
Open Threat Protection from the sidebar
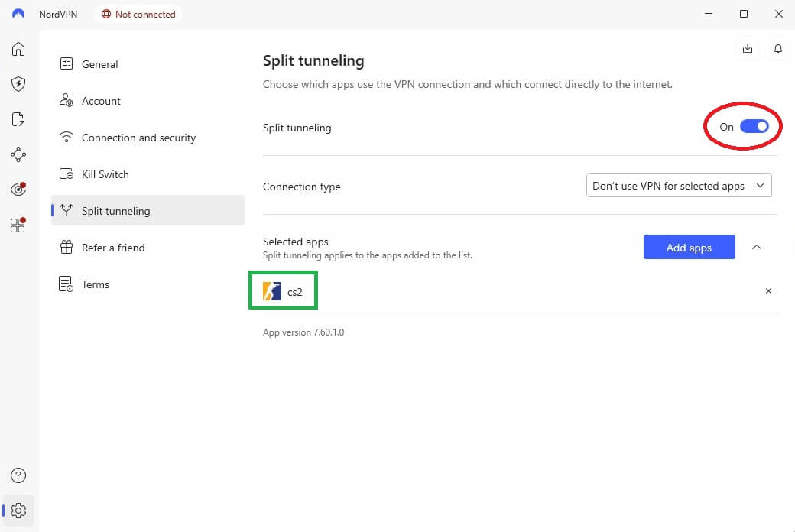[18, 84]
